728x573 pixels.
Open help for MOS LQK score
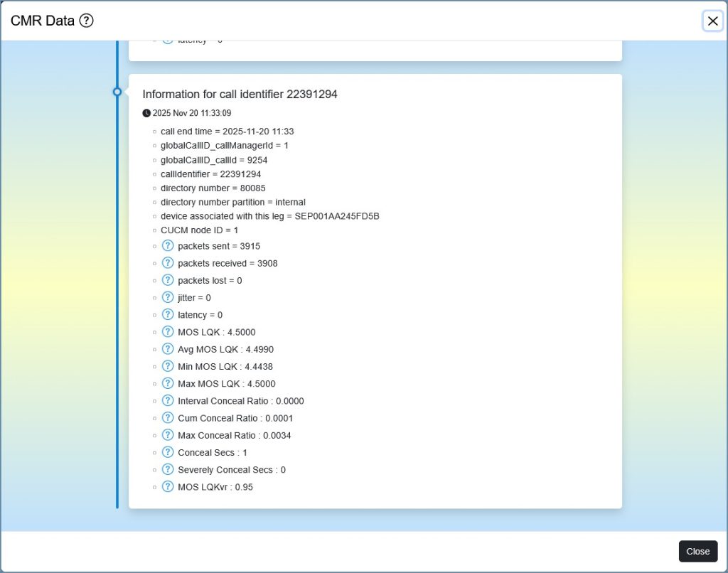[x=168, y=331]
